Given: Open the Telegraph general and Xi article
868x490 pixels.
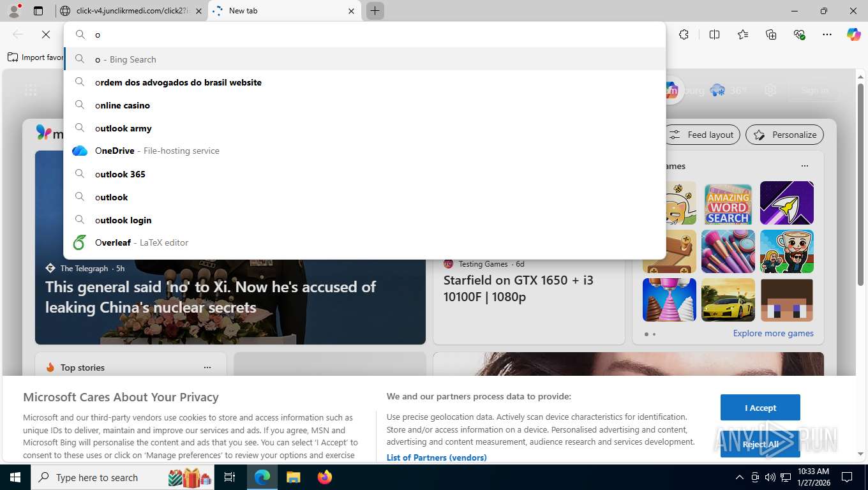Looking at the screenshot, I should [x=211, y=297].
